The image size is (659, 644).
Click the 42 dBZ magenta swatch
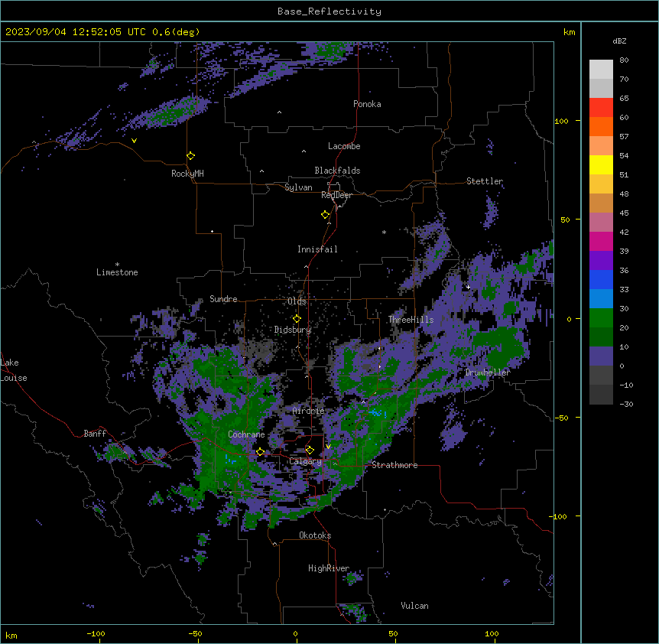click(601, 241)
